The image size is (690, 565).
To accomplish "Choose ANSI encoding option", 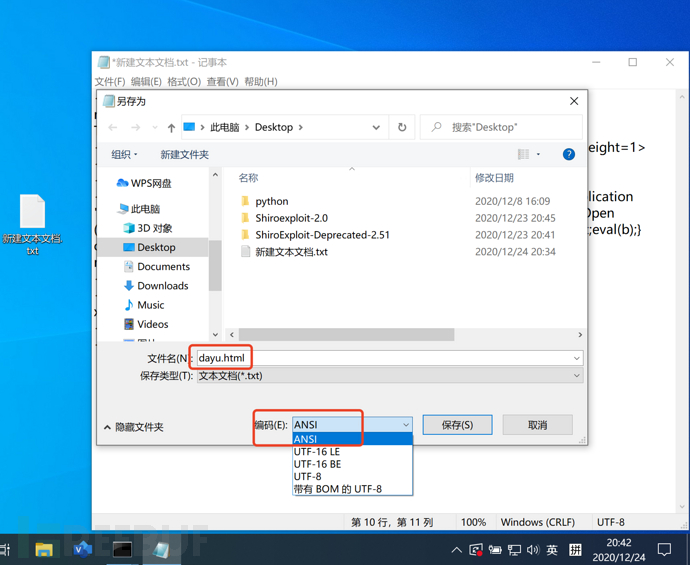I will 352,439.
